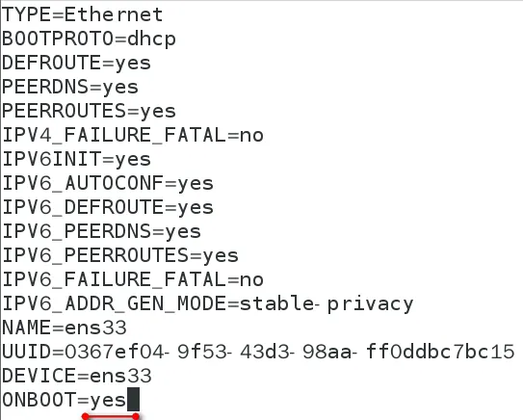Click the DEVICE=ens33 line
This screenshot has height=420, width=523.
point(77,376)
